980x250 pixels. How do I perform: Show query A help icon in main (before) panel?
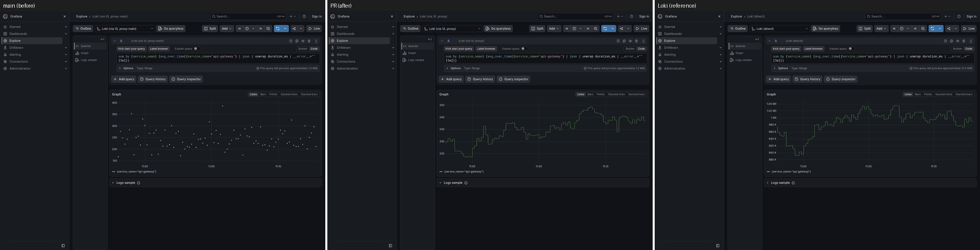(x=291, y=41)
